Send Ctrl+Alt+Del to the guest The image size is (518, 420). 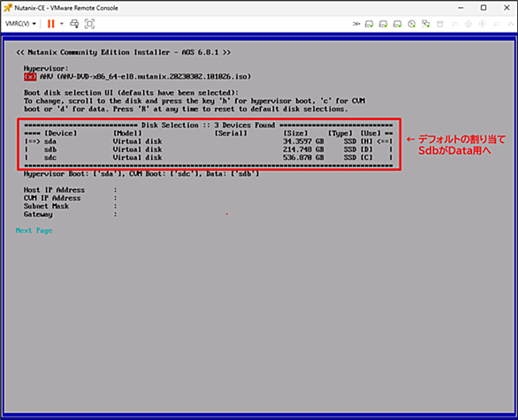[74, 24]
